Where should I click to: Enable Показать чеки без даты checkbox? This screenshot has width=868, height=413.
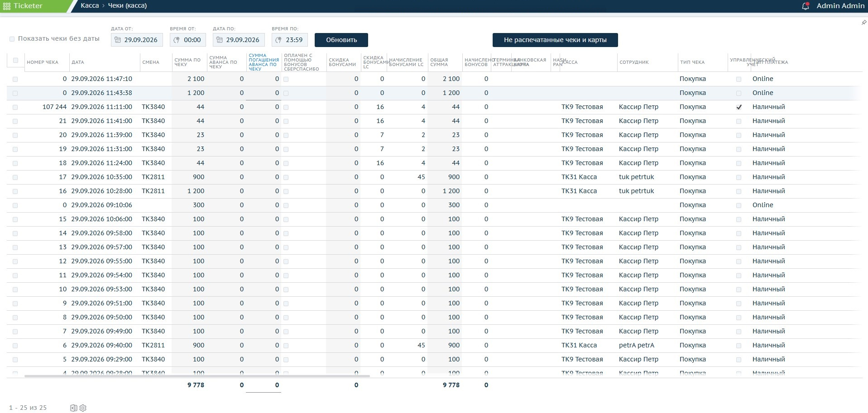12,39
